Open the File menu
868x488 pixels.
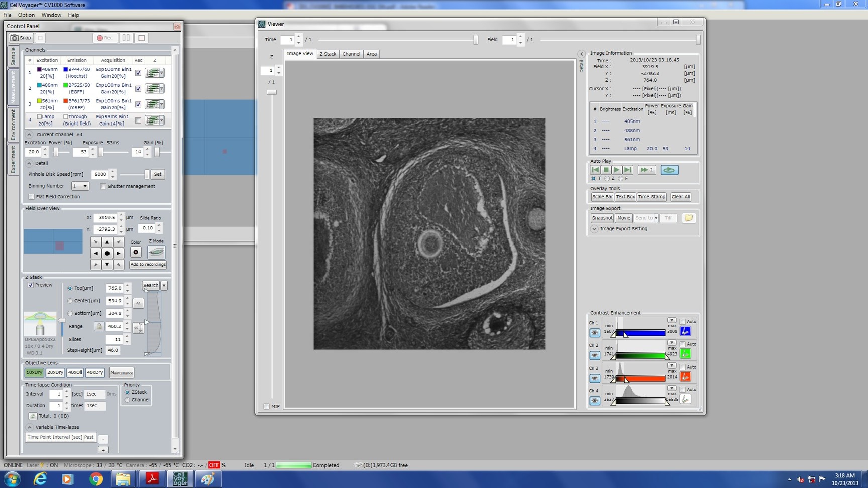point(8,15)
